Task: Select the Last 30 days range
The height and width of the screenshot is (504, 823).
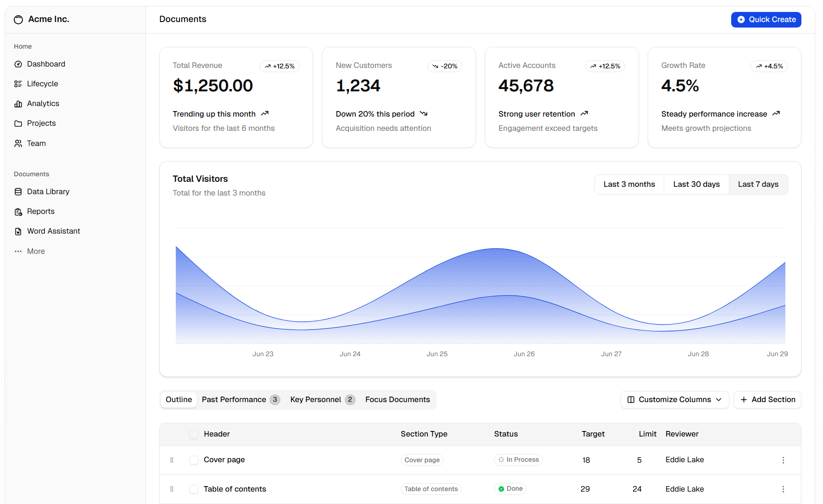Action: click(x=696, y=184)
